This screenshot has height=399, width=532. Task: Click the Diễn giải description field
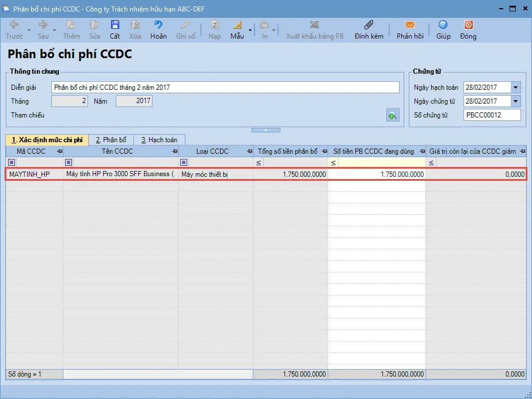coord(225,88)
